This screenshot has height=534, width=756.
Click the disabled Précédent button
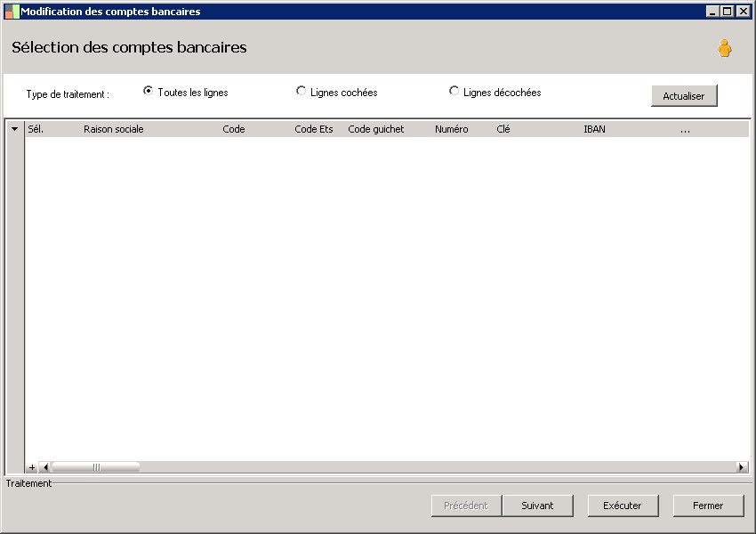[x=466, y=506]
